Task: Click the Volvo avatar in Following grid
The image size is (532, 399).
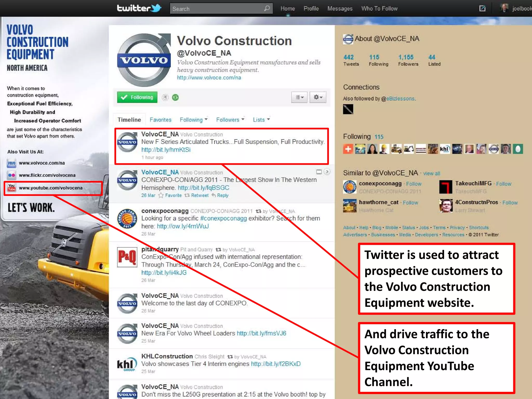Action: click(494, 149)
